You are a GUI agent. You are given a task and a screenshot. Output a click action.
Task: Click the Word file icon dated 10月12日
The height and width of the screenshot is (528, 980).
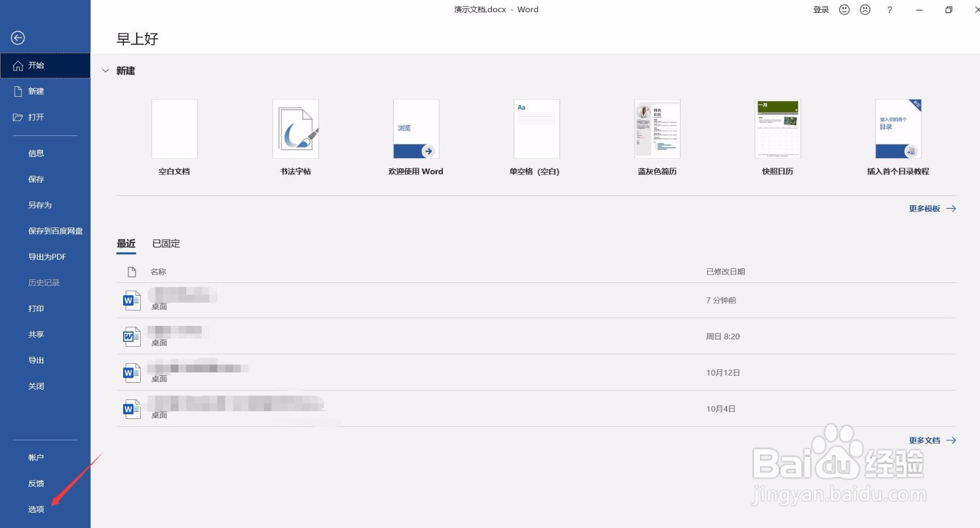coord(132,372)
